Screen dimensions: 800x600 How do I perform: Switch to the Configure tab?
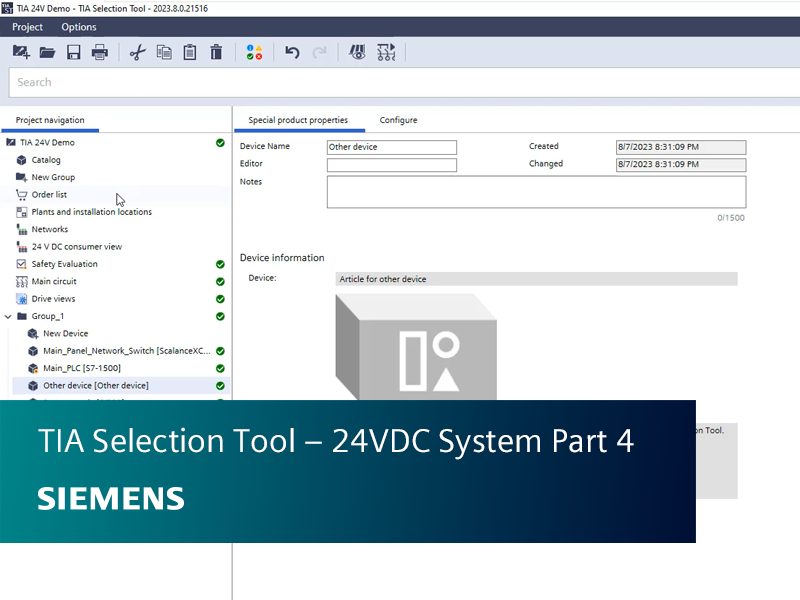click(398, 120)
